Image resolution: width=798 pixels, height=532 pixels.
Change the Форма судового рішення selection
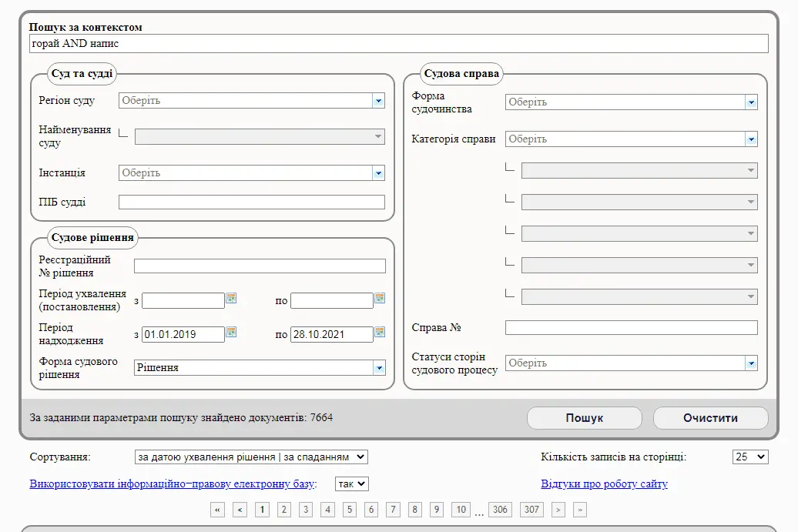[378, 368]
